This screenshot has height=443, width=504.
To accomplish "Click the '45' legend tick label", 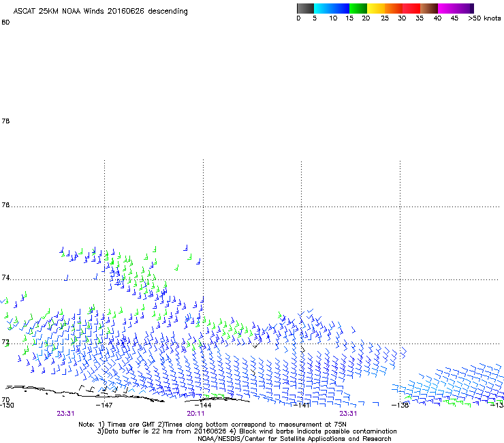I will tap(454, 18).
